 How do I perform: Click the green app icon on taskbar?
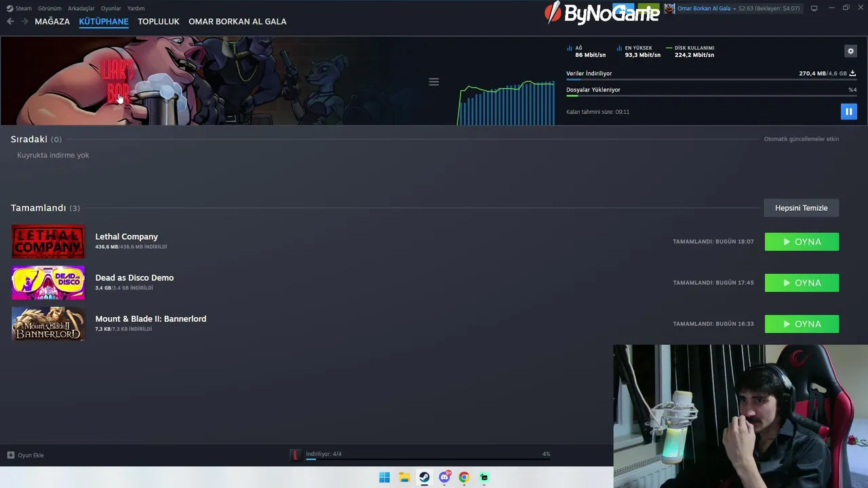click(x=484, y=477)
